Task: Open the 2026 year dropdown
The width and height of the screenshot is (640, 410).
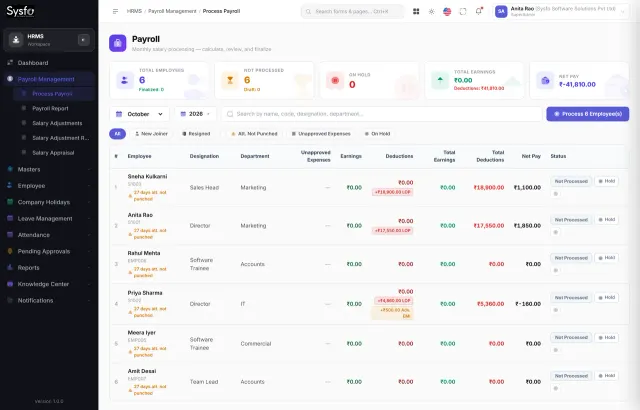Action: (x=196, y=114)
